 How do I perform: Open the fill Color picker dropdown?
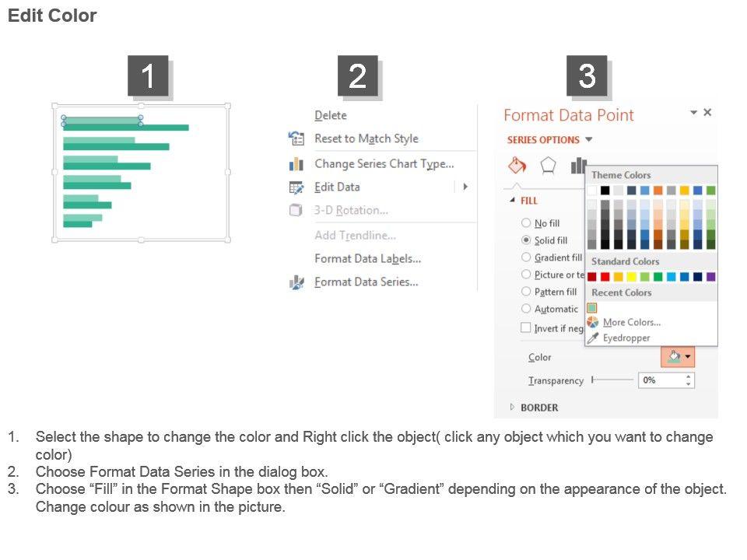688,357
